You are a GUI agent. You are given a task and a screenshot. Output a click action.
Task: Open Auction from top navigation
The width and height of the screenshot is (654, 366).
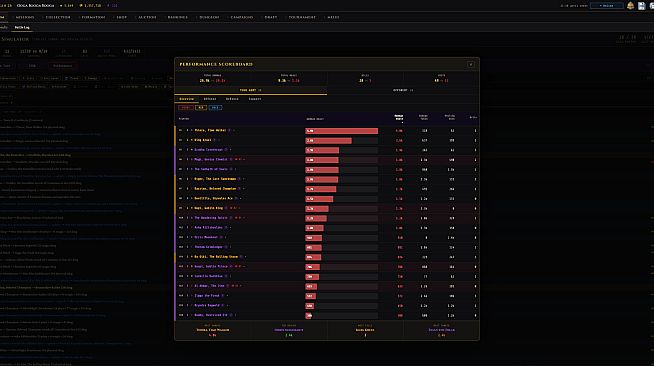(x=147, y=18)
